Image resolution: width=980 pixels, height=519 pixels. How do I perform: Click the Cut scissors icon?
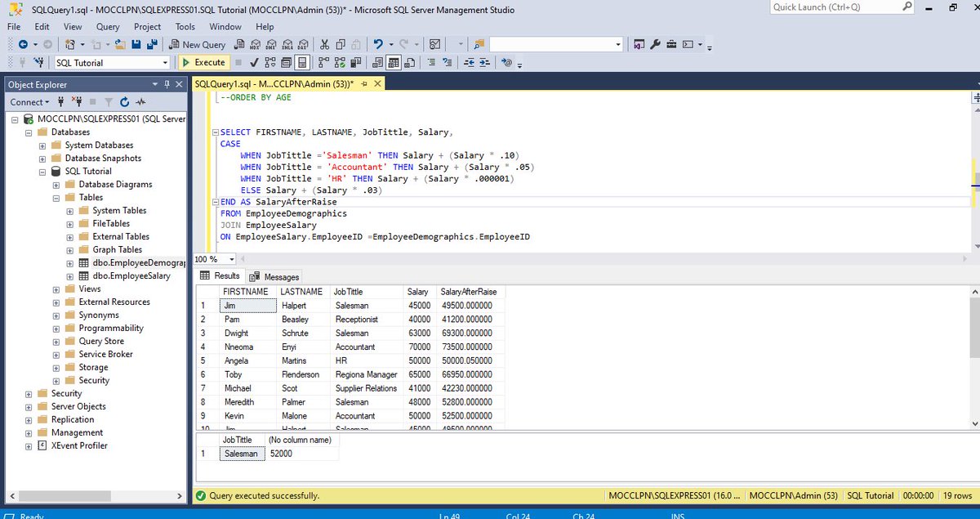pos(324,44)
